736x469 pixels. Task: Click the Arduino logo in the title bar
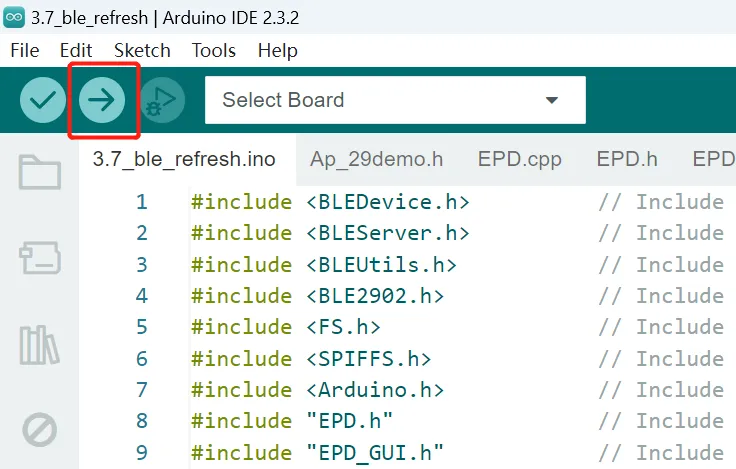(x=14, y=17)
